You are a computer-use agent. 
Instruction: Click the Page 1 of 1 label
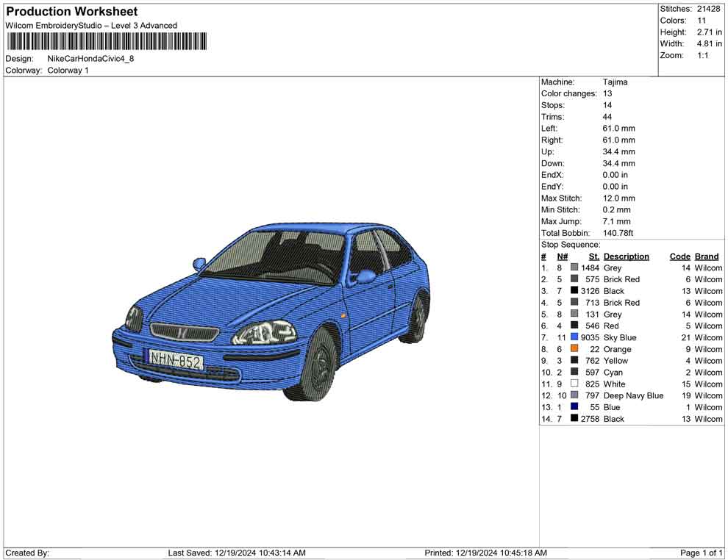pos(700,553)
